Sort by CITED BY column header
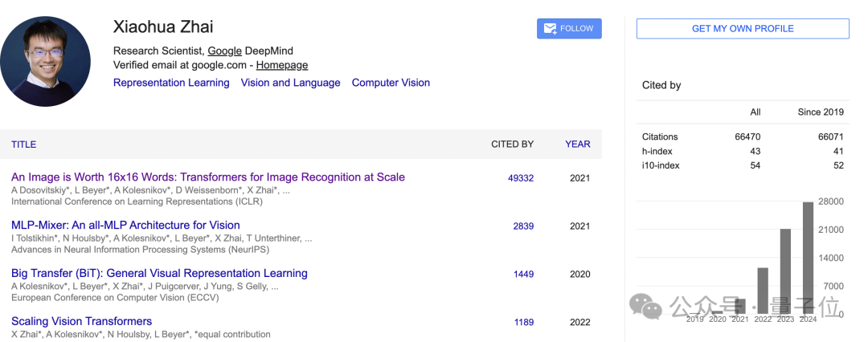The image size is (868, 342). coord(513,145)
